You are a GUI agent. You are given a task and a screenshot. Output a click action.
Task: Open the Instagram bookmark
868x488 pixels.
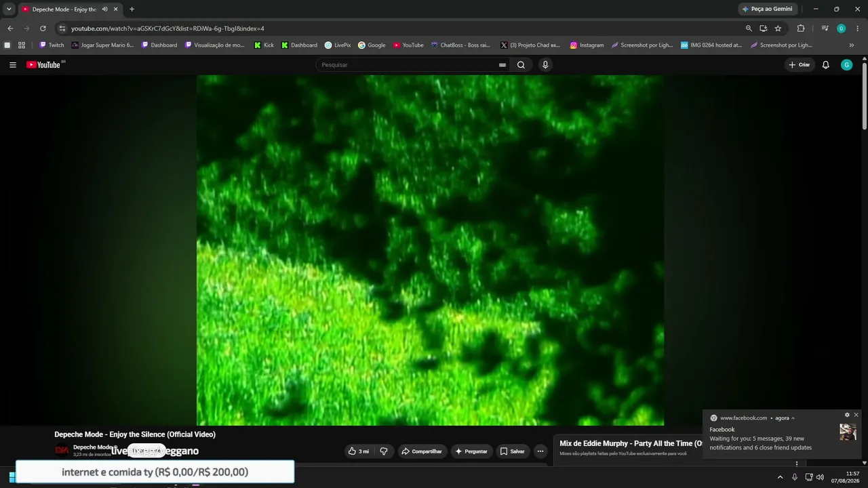(x=587, y=45)
